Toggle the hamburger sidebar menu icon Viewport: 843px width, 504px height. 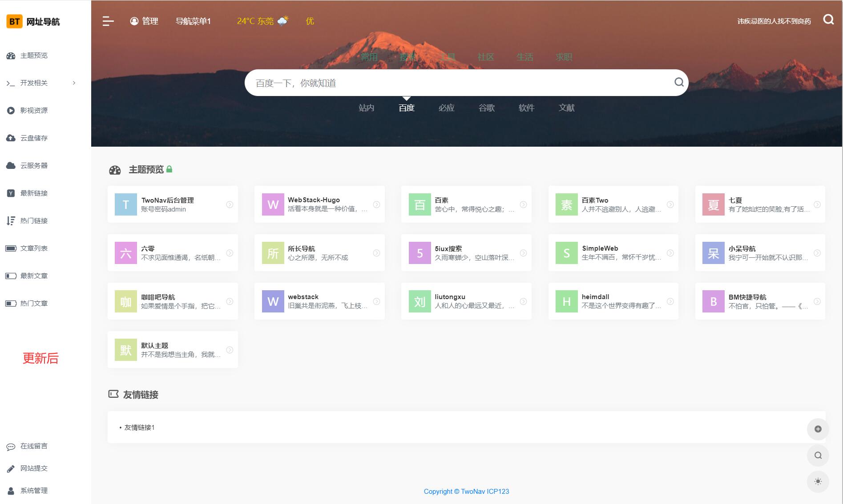point(108,21)
